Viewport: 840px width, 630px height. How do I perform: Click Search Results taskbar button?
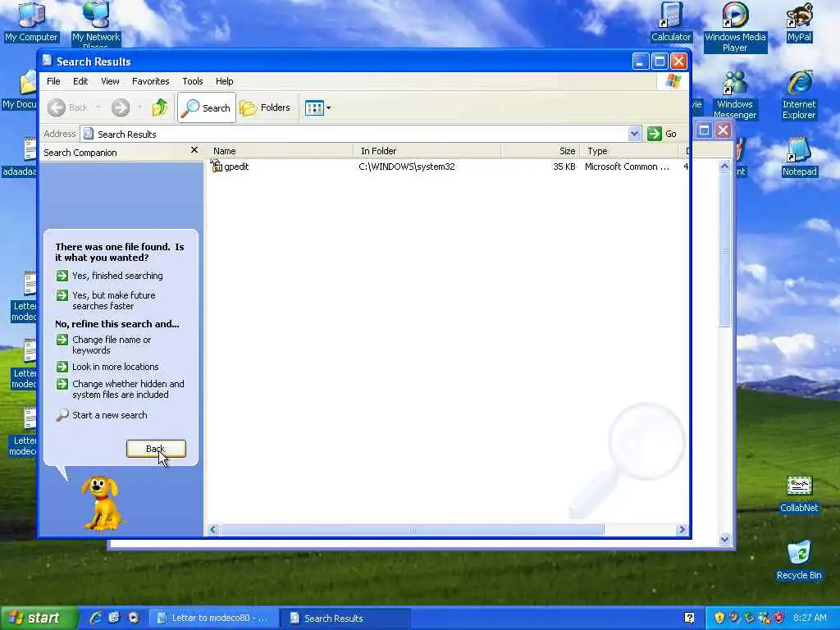[347, 618]
